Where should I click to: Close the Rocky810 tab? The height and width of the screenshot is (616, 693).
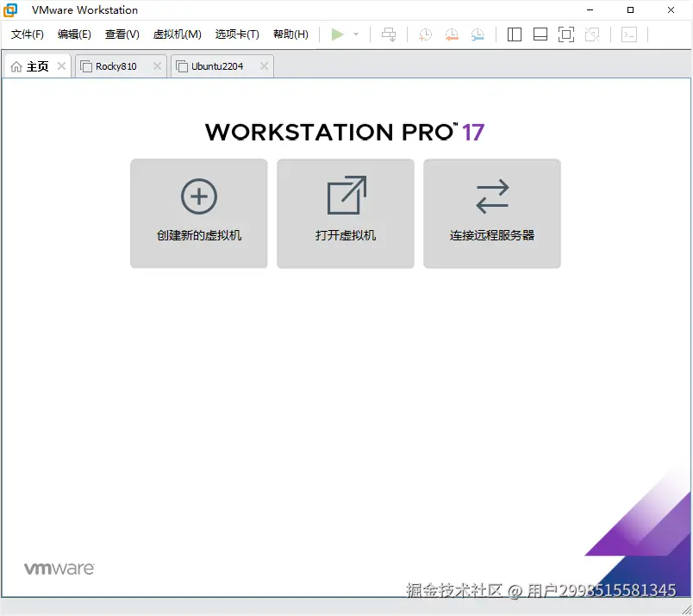(x=157, y=66)
